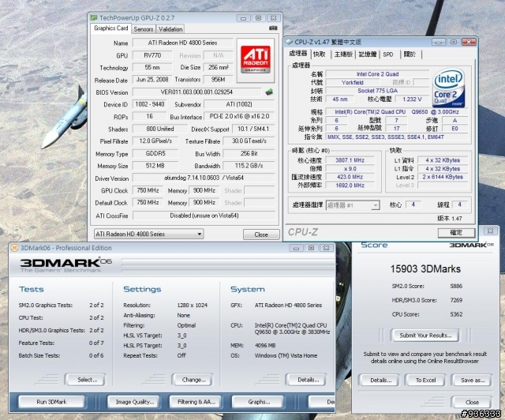Click the Yorkfield code name value

(353, 83)
